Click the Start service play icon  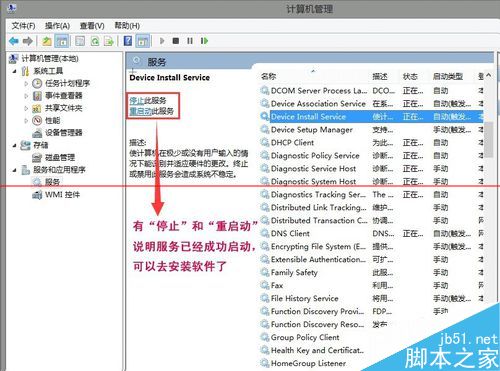162,41
